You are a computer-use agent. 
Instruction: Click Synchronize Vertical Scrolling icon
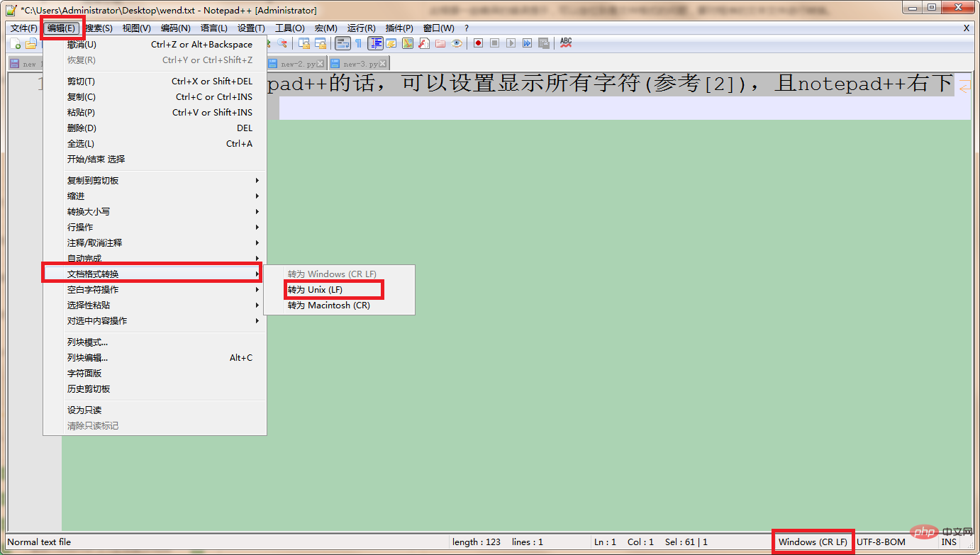(304, 43)
